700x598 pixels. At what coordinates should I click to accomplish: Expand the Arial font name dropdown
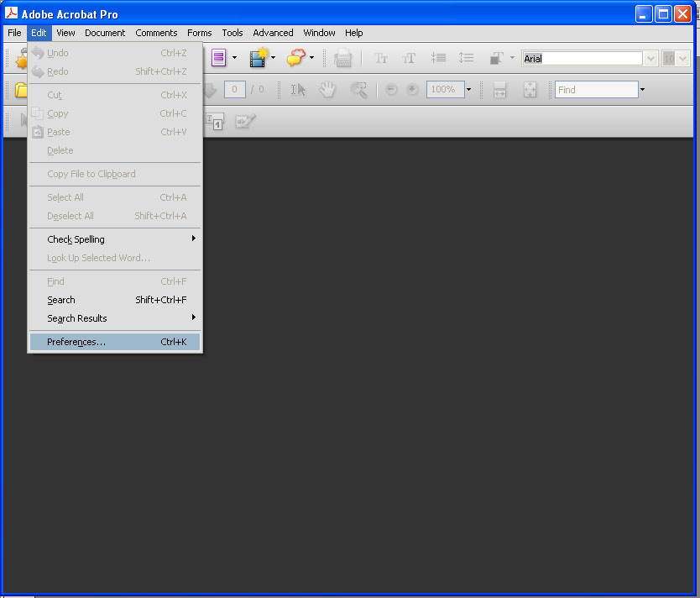(650, 59)
